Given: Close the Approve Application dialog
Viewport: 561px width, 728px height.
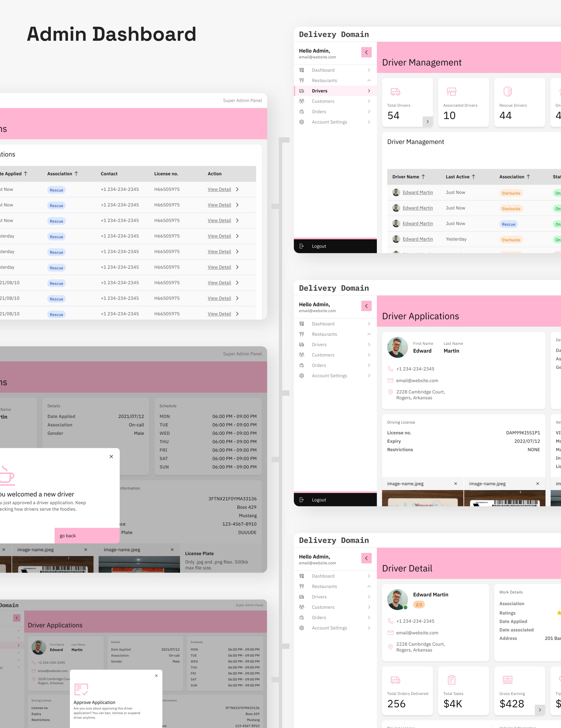Looking at the screenshot, I should click(x=156, y=676).
